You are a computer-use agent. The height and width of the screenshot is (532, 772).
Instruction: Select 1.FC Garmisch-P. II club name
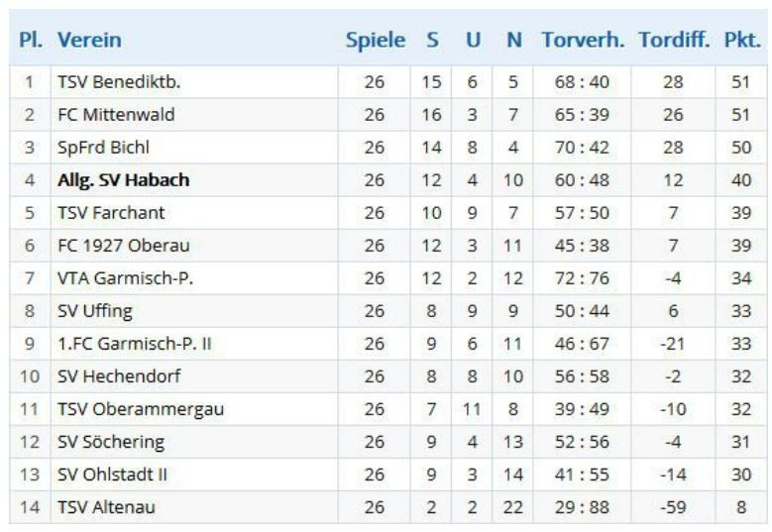[x=134, y=344]
